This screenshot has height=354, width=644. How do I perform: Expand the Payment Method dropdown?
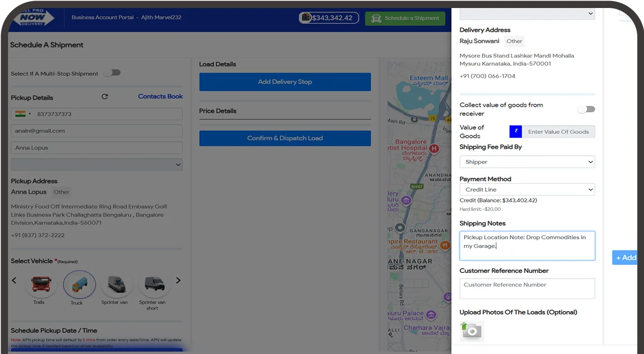(x=527, y=190)
